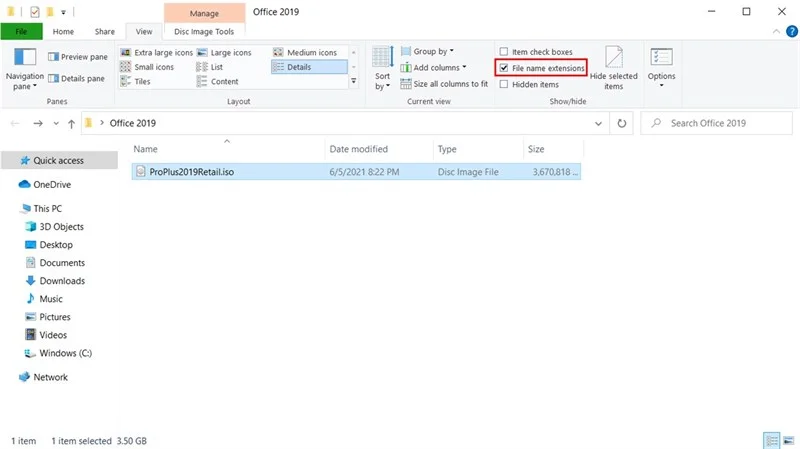800x449 pixels.
Task: Switch layout to List view
Action: pyautogui.click(x=210, y=67)
